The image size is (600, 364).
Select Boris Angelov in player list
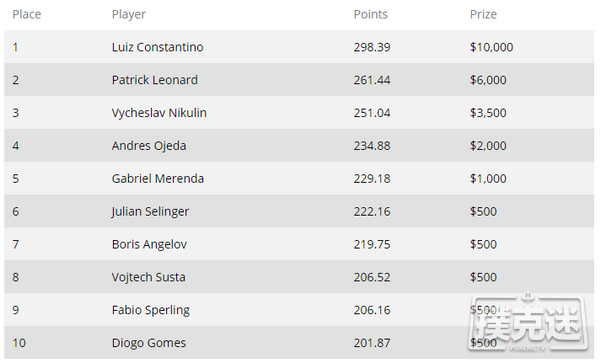[149, 244]
